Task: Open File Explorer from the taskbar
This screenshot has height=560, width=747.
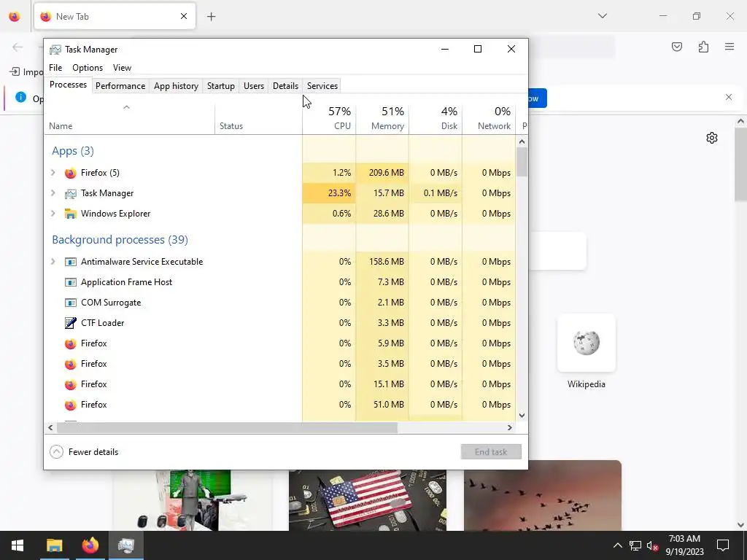Action: click(54, 545)
